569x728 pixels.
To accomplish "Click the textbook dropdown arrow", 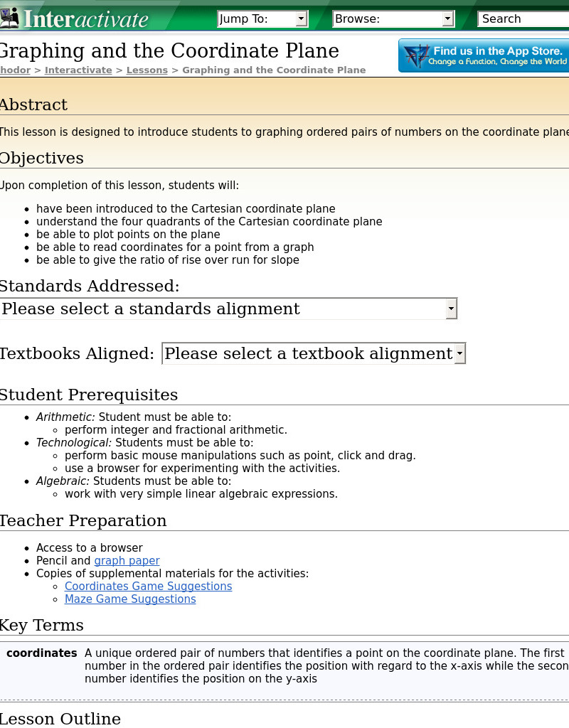I will pos(459,353).
